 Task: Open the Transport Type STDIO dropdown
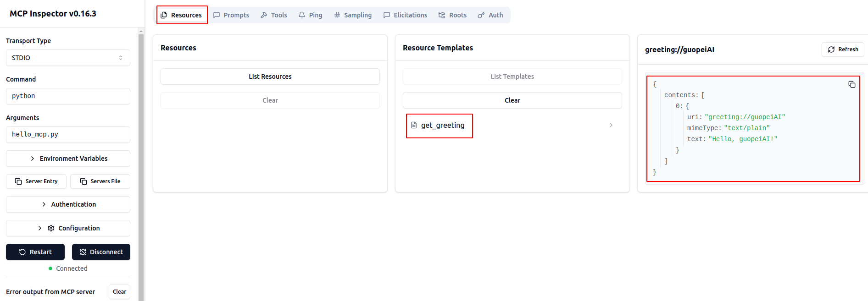tap(68, 58)
